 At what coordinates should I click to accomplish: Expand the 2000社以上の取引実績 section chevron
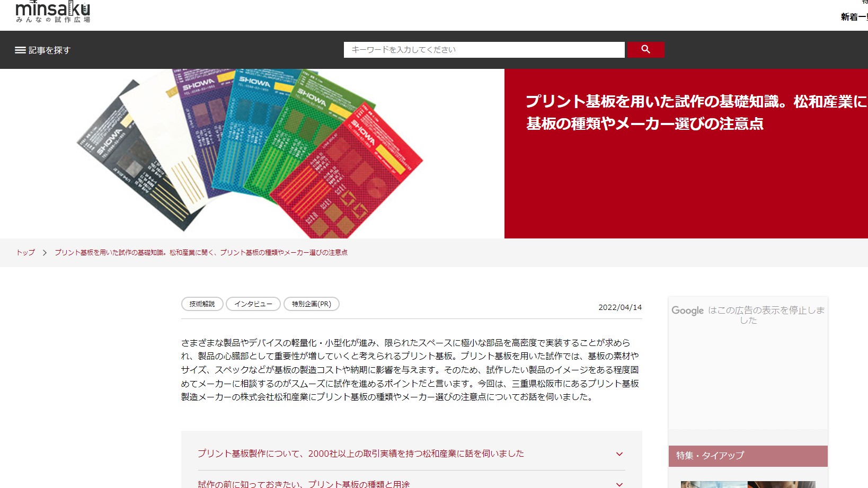point(619,454)
